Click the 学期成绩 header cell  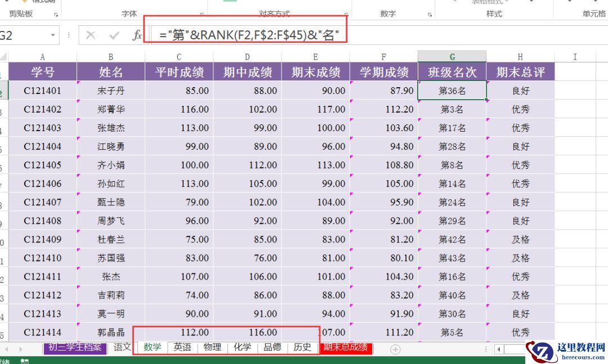click(384, 71)
